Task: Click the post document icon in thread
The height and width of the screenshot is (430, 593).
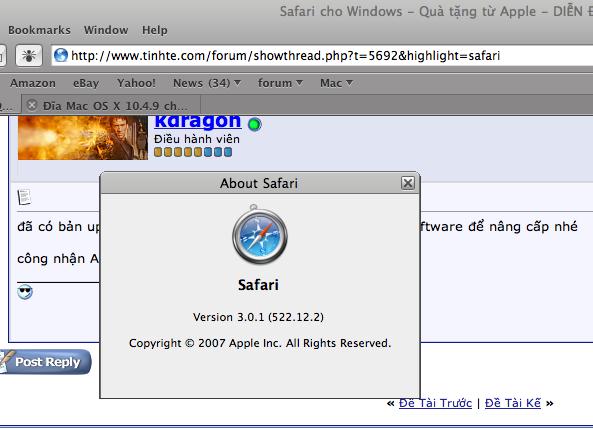Action: (x=24, y=197)
